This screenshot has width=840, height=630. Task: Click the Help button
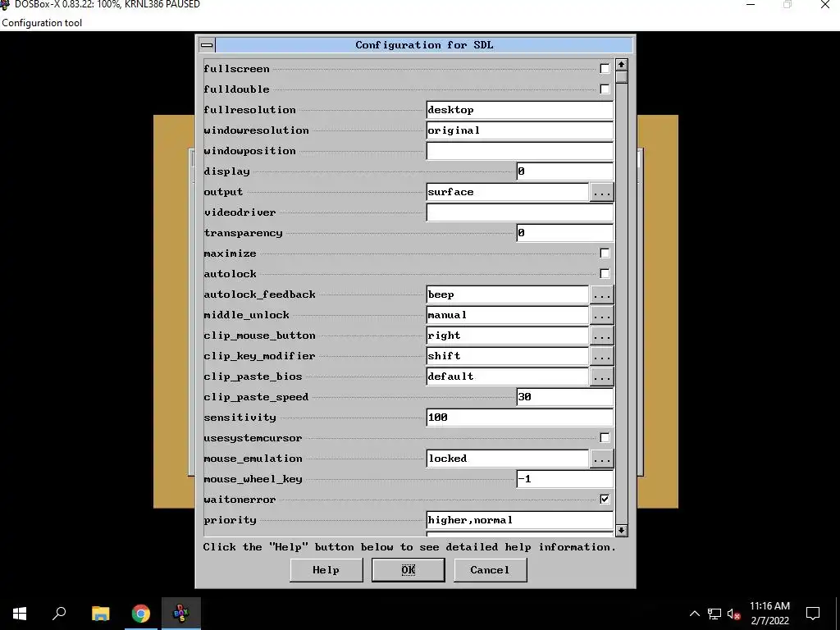coord(326,570)
